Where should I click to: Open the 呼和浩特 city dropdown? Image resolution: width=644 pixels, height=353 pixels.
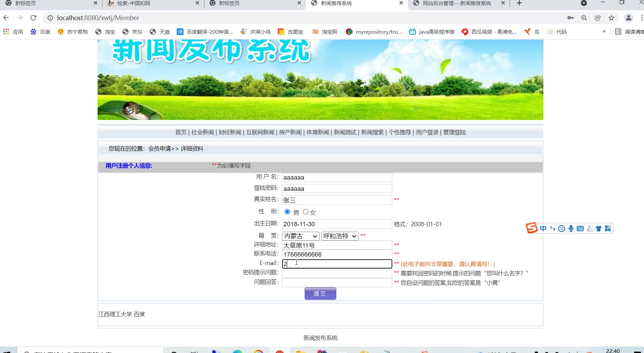pos(340,236)
